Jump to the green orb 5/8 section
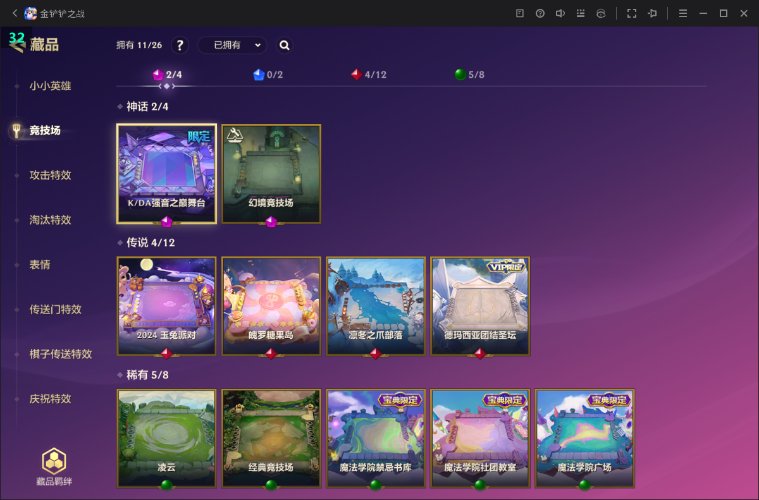Viewport: 759px width, 500px height. [x=470, y=75]
